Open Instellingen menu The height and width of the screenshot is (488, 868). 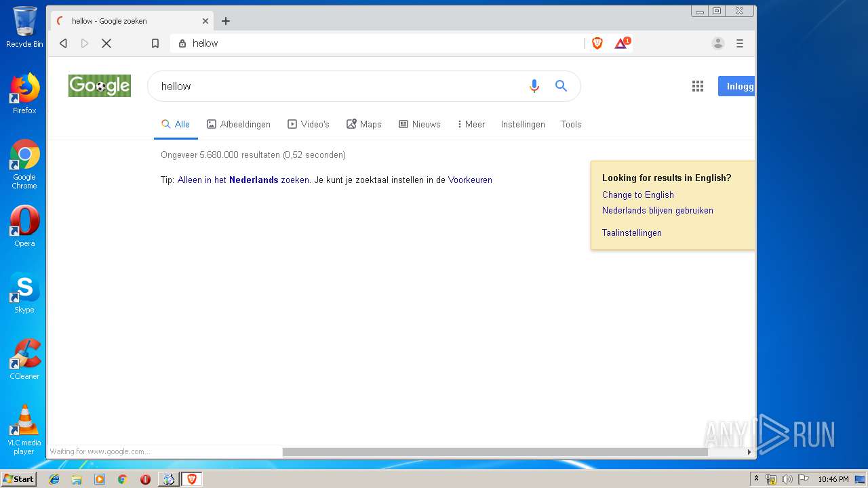(x=523, y=124)
